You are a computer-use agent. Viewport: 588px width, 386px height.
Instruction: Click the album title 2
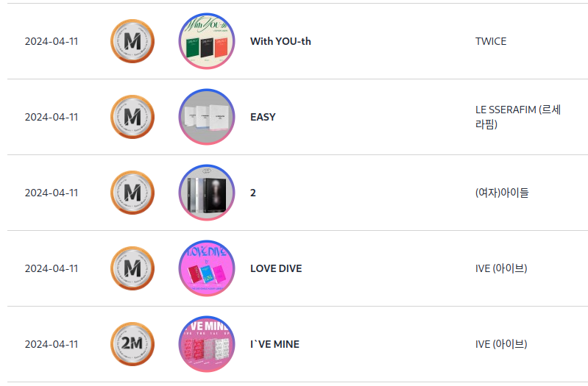tap(253, 193)
